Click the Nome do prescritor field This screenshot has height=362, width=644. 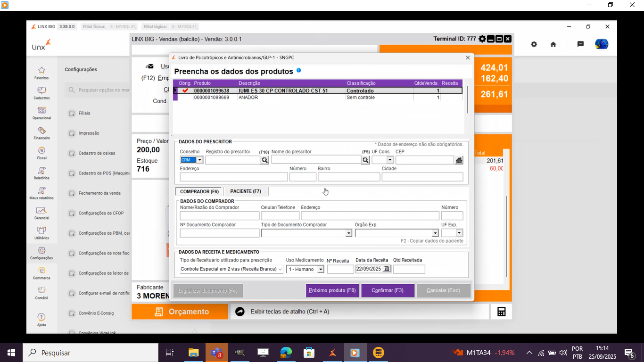coord(316,160)
